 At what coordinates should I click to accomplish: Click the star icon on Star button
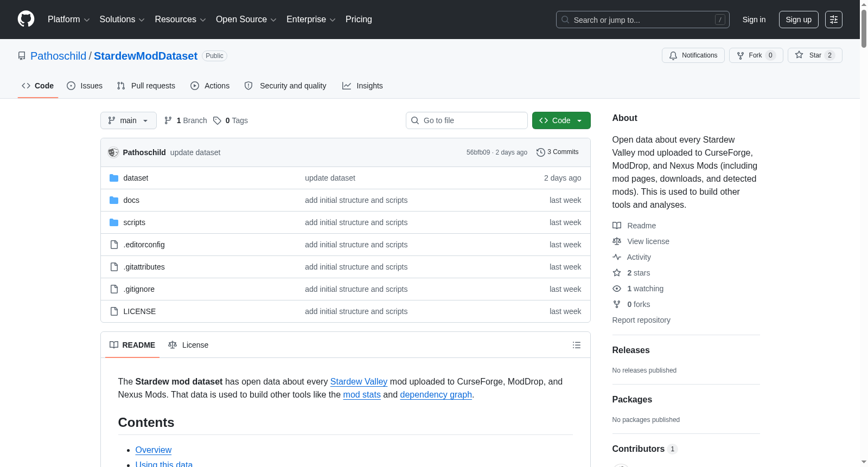coord(799,55)
